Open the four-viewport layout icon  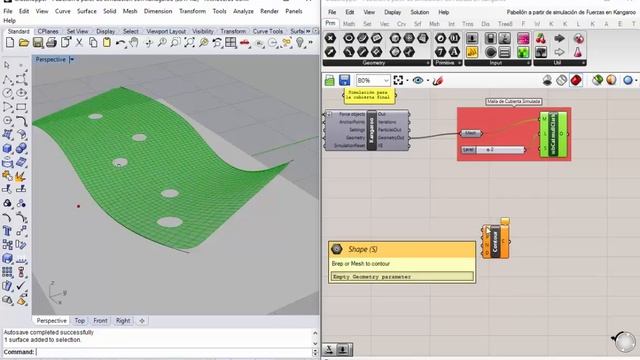tap(231, 42)
